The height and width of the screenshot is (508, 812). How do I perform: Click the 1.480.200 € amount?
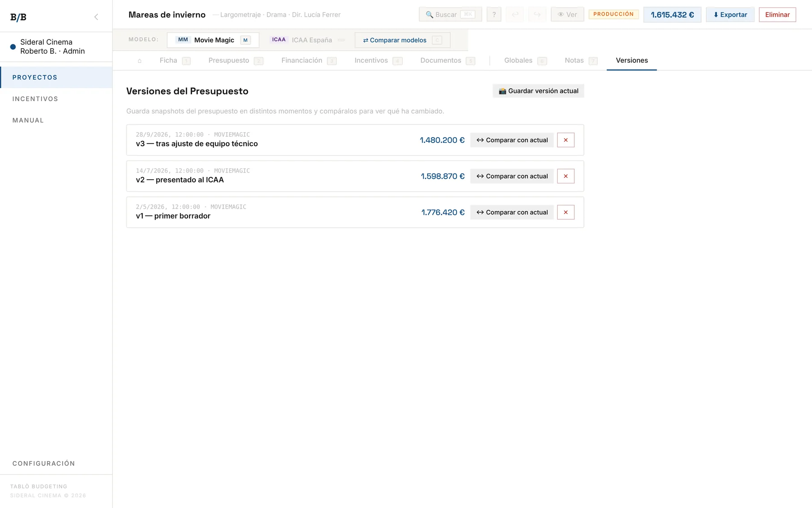[442, 140]
